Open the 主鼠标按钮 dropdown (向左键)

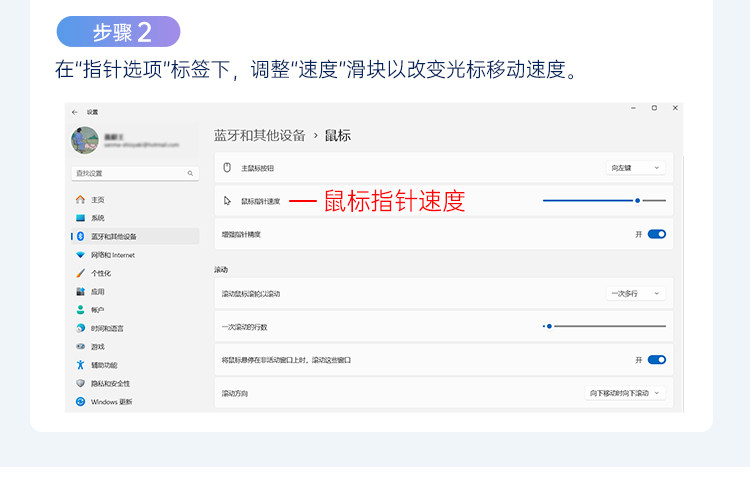pyautogui.click(x=636, y=168)
